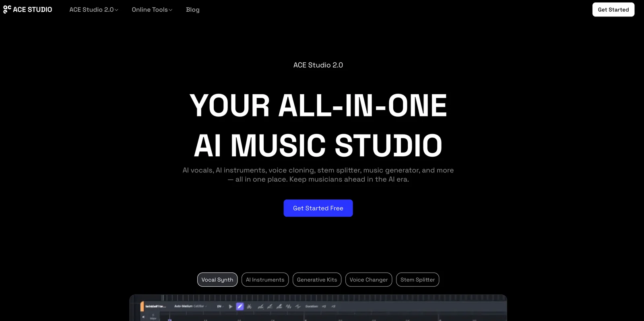This screenshot has height=321, width=644.
Task: Select the scissors tool in the editor preview
Action: (249, 307)
